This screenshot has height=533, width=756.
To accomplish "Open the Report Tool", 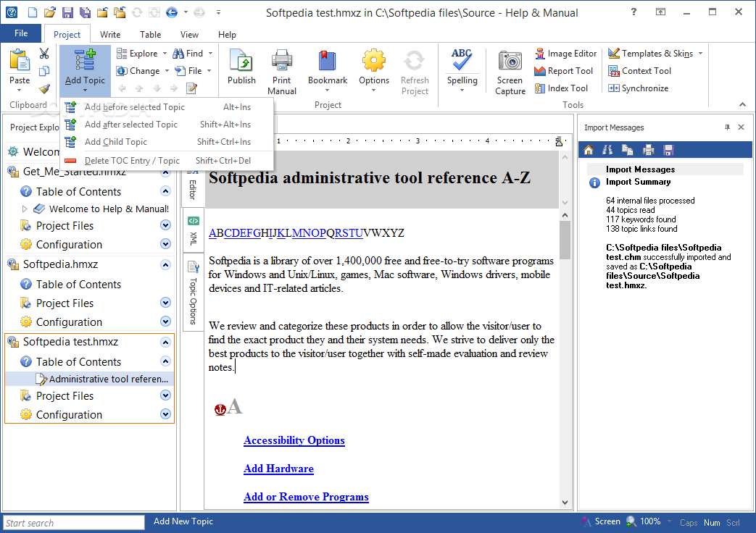I will click(x=564, y=71).
